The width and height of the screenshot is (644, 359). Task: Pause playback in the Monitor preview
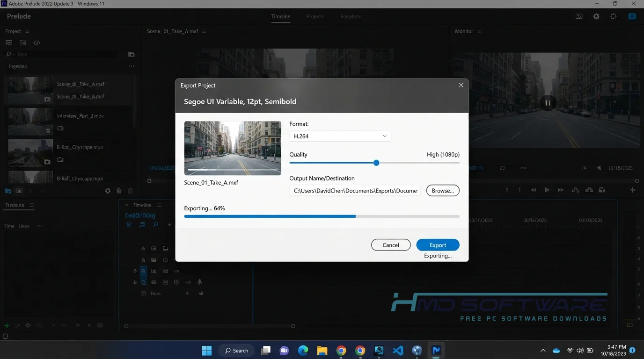[548, 103]
